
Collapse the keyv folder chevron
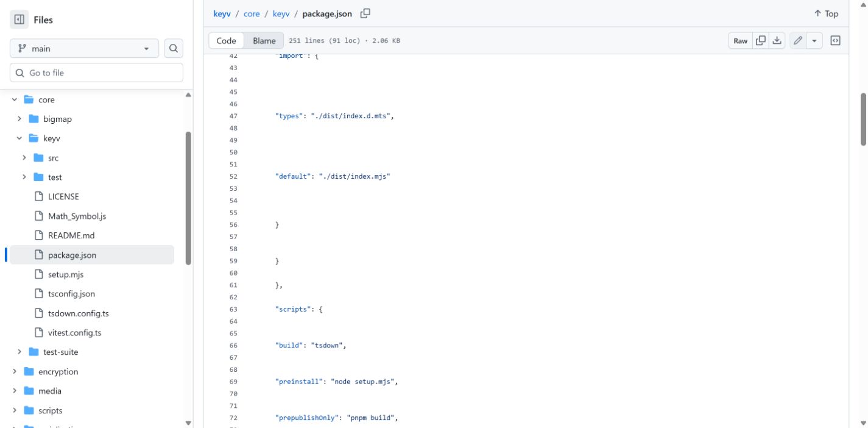coord(19,138)
